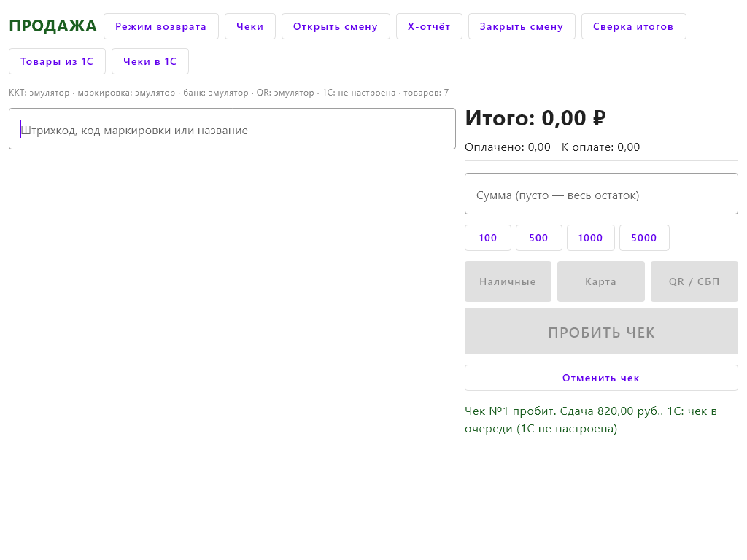Select the 100 quick amount button
Viewport: 747px width, 560px height.
pos(488,238)
